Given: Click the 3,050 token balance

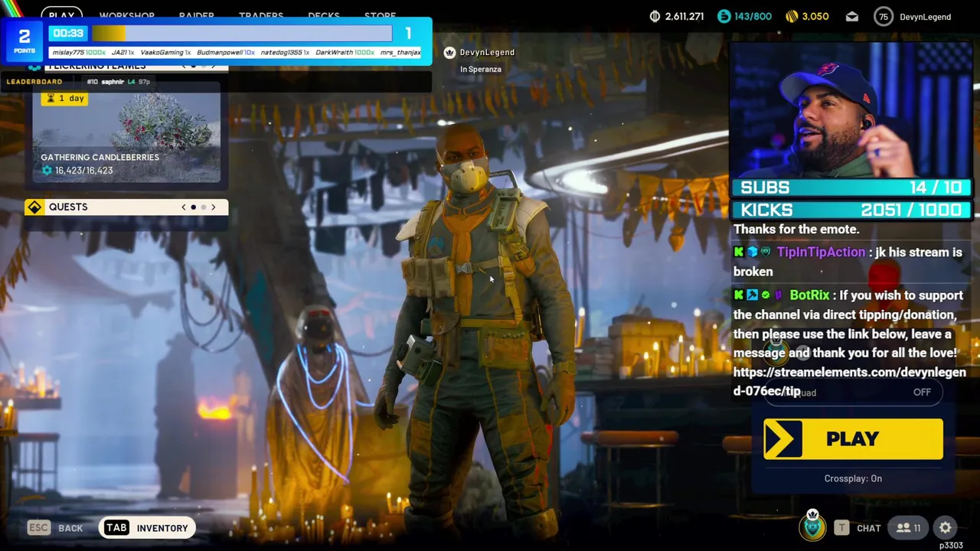Looking at the screenshot, I should coord(815,16).
